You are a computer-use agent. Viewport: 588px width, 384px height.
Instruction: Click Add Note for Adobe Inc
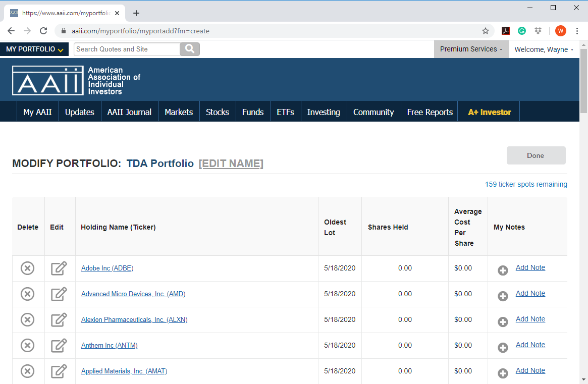[x=530, y=267]
